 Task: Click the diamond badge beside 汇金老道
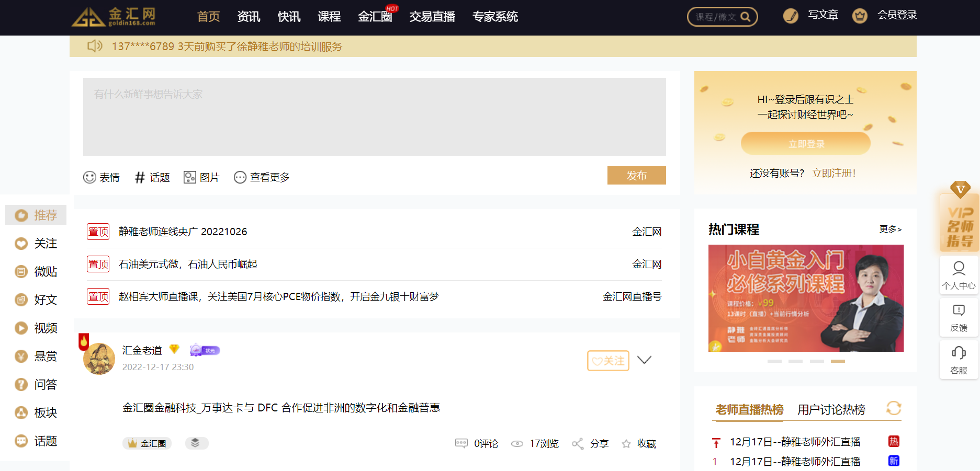coord(174,349)
